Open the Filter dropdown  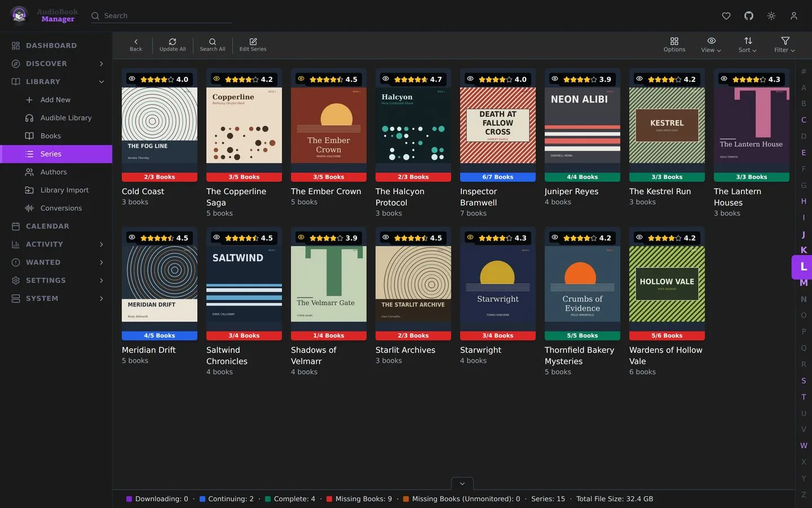pos(785,45)
